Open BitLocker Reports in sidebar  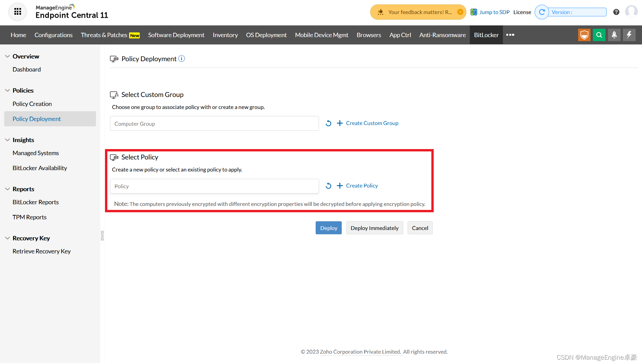36,202
